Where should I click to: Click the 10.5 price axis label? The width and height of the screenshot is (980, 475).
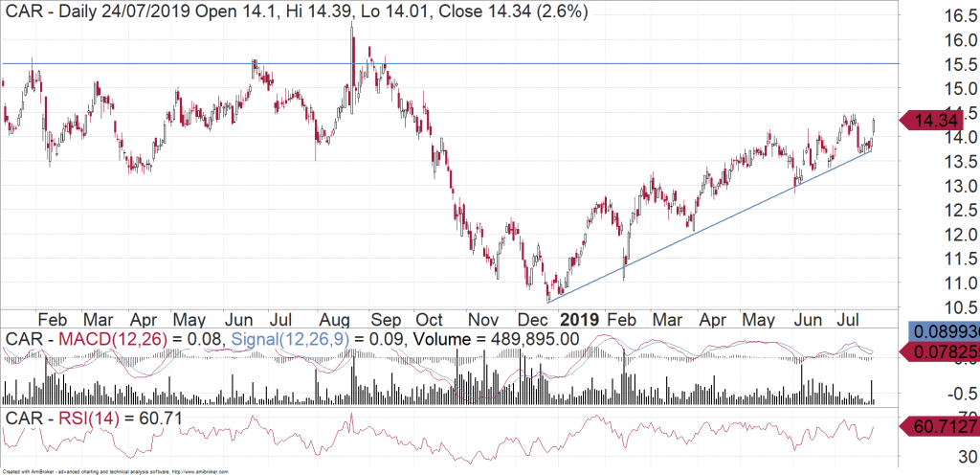tap(946, 307)
